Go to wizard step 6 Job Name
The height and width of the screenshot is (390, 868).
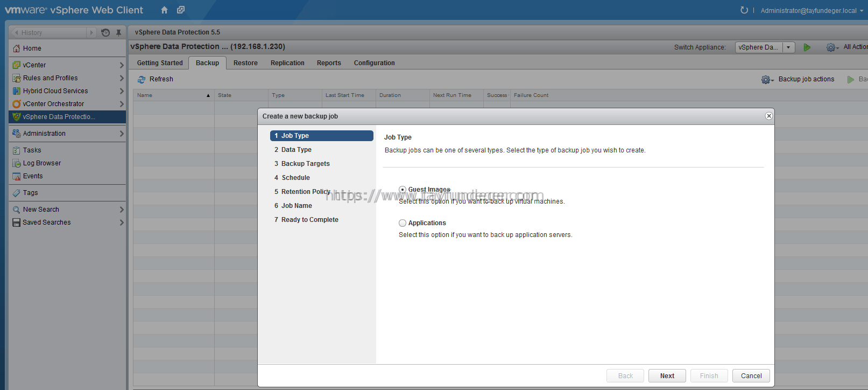coord(322,206)
